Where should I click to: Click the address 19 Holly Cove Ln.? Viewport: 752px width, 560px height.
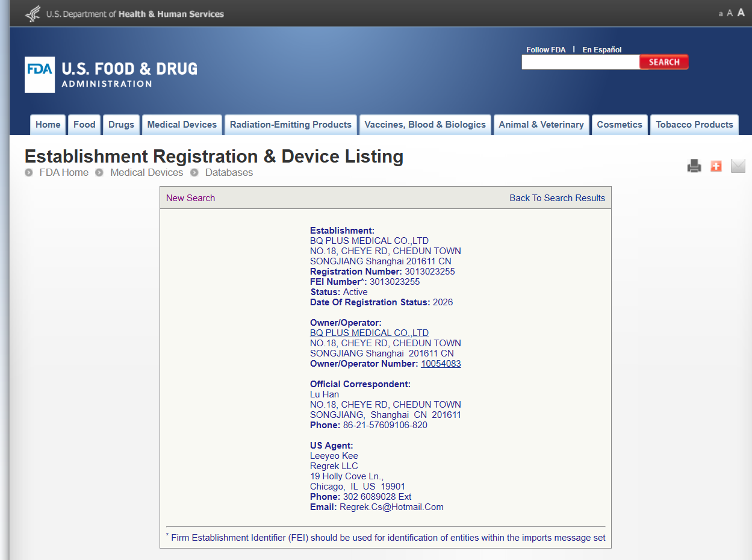coord(347,476)
